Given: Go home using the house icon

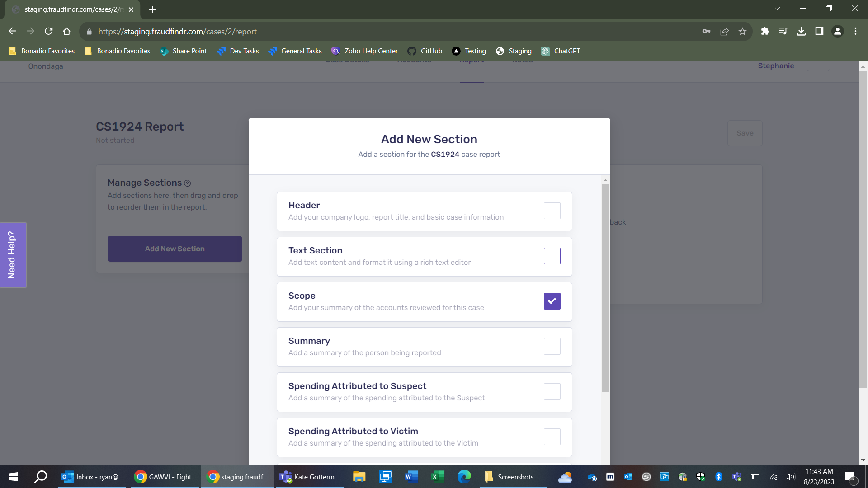Looking at the screenshot, I should 67,31.
